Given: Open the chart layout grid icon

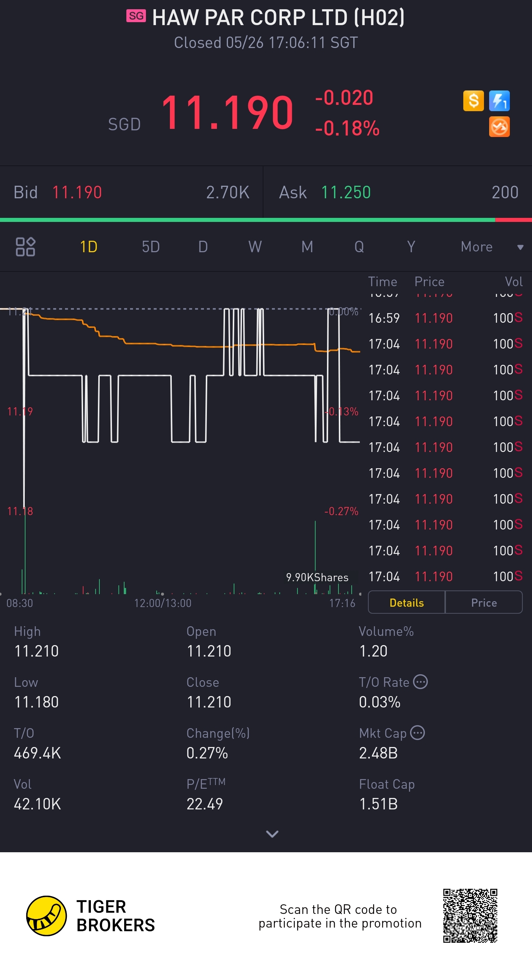Looking at the screenshot, I should point(25,247).
